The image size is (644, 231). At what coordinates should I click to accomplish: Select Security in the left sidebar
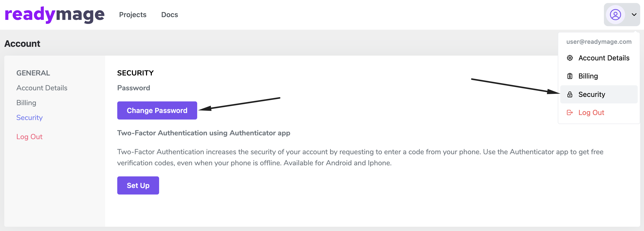click(30, 118)
